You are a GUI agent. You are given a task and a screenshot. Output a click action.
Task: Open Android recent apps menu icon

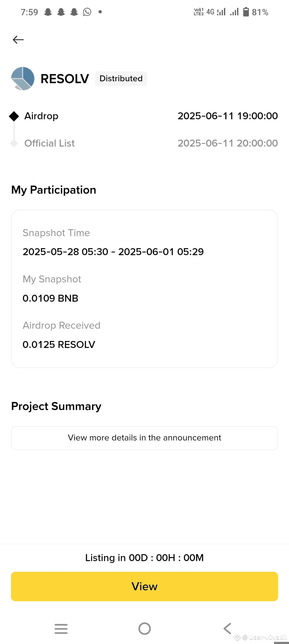click(x=61, y=628)
